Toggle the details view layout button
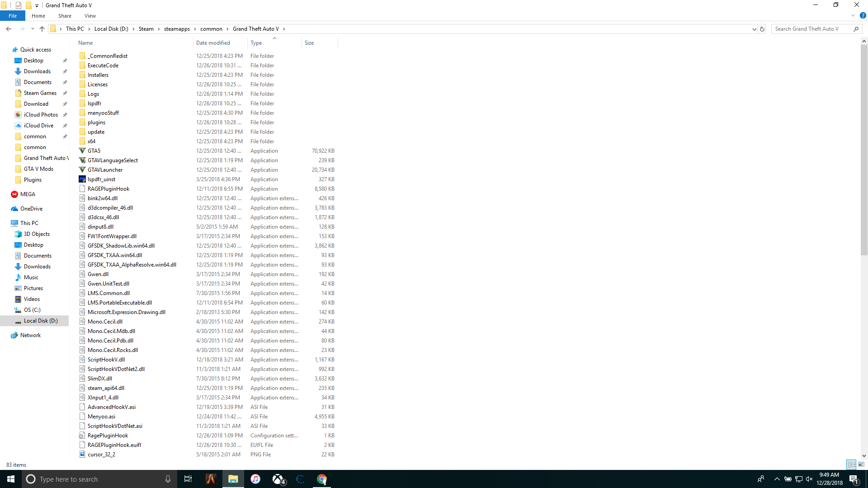This screenshot has height=488, width=868. pos(851,465)
